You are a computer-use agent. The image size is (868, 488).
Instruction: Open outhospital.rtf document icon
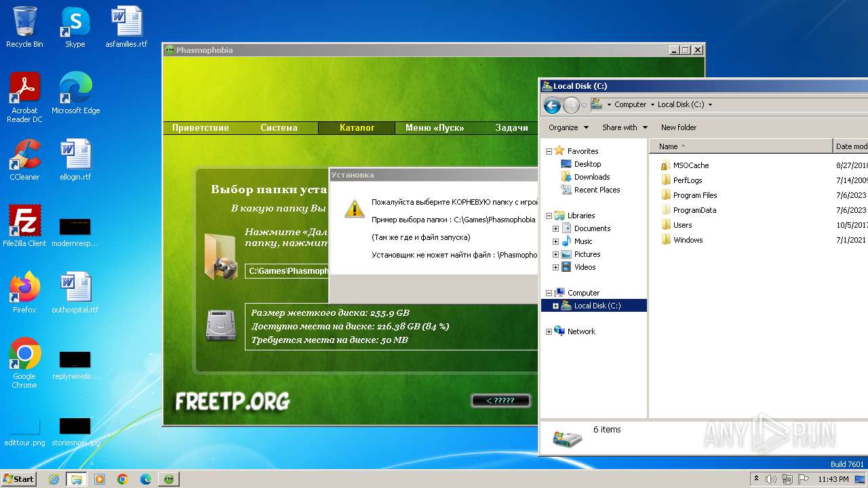pyautogui.click(x=75, y=292)
